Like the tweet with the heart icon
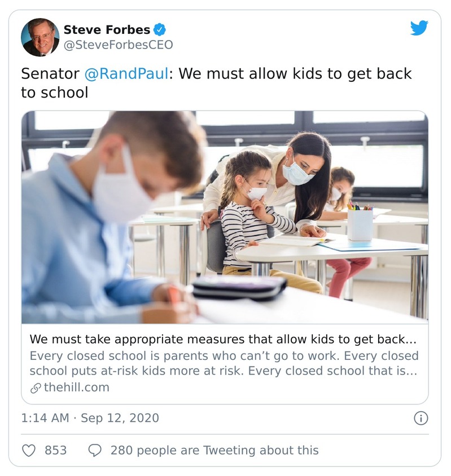This screenshot has height=476, width=451. (x=29, y=450)
